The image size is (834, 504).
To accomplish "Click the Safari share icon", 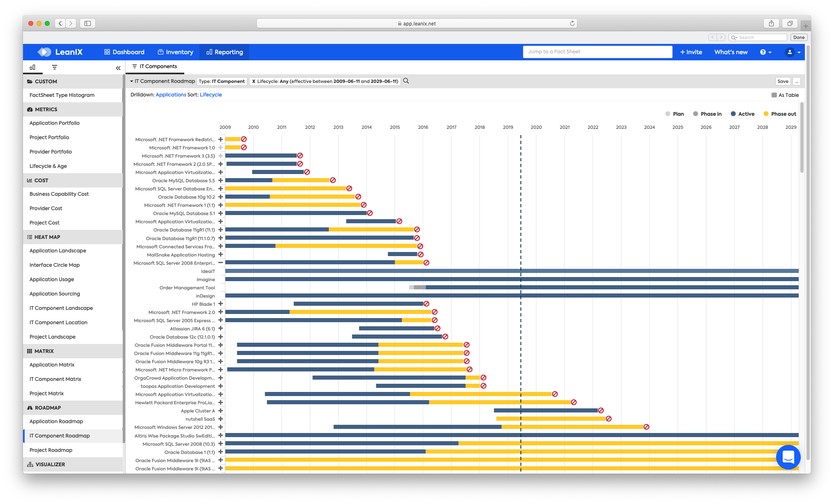I will [771, 23].
